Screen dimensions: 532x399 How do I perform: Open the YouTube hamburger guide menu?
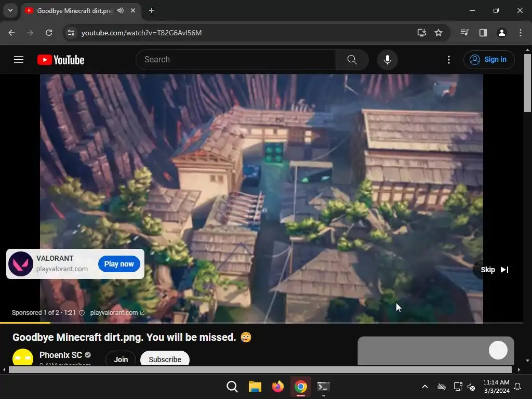[19, 60]
